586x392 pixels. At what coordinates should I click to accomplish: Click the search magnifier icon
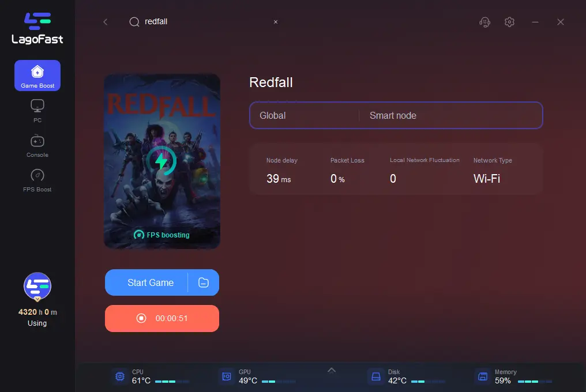[134, 22]
